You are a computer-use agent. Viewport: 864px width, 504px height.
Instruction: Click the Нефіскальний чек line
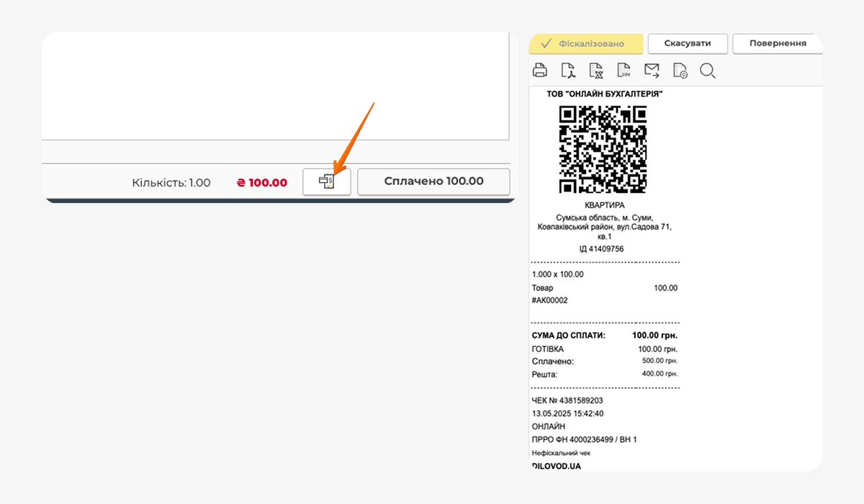[x=561, y=453]
